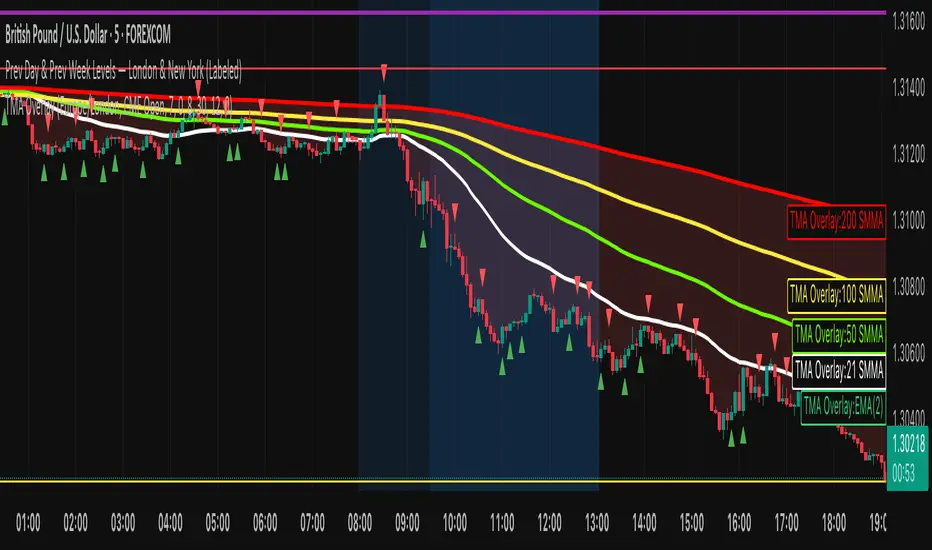Click the 1.31000 price axis label

(909, 221)
